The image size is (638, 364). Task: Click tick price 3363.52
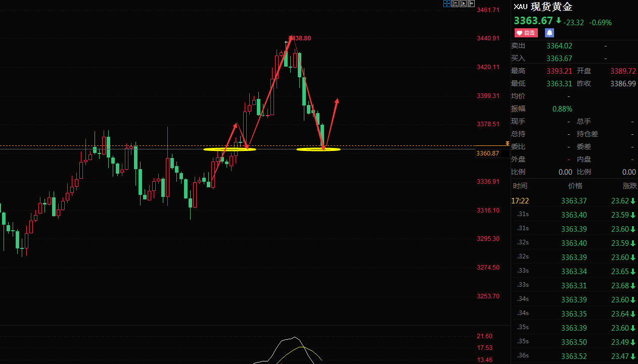point(574,356)
